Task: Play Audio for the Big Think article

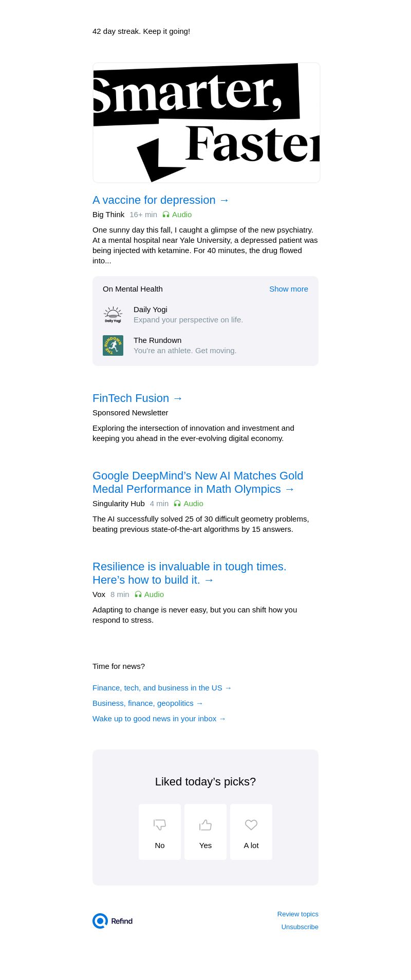Action: click(x=177, y=215)
